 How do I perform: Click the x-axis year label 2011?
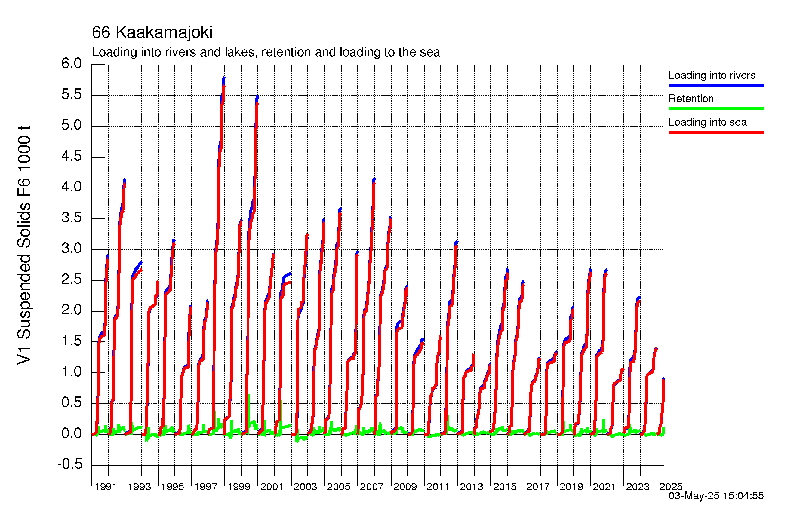click(438, 487)
